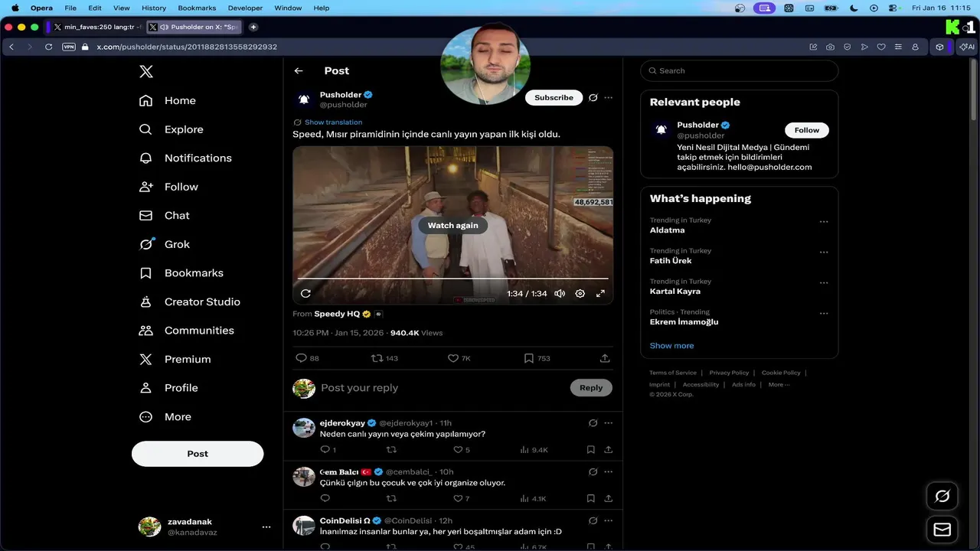Click the white Post button in sidebar

click(x=198, y=454)
